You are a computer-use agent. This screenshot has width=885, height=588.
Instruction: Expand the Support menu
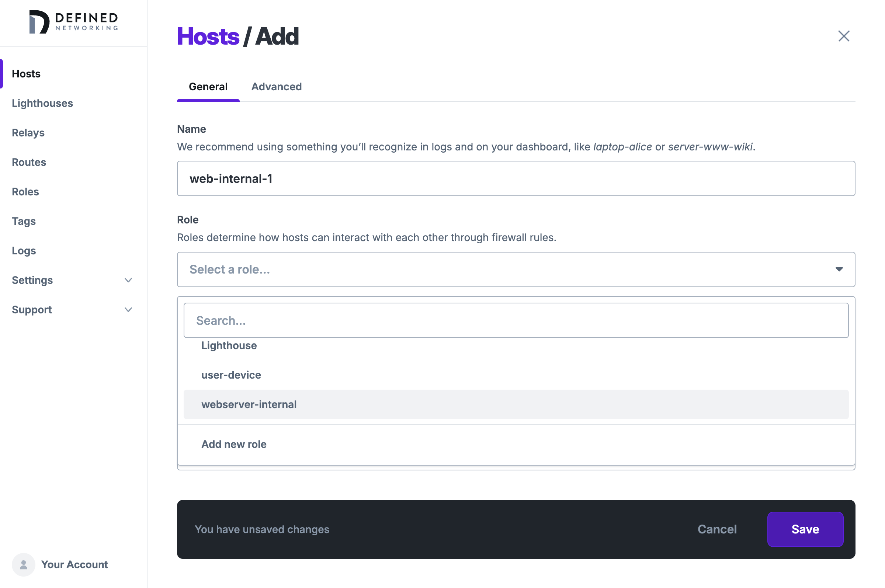tap(31, 309)
